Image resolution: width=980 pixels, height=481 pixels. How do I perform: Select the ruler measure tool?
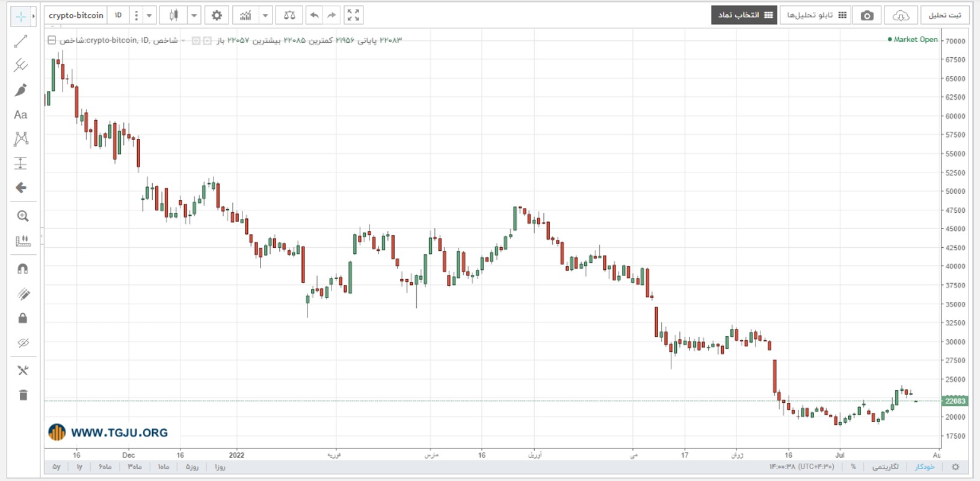point(23,240)
